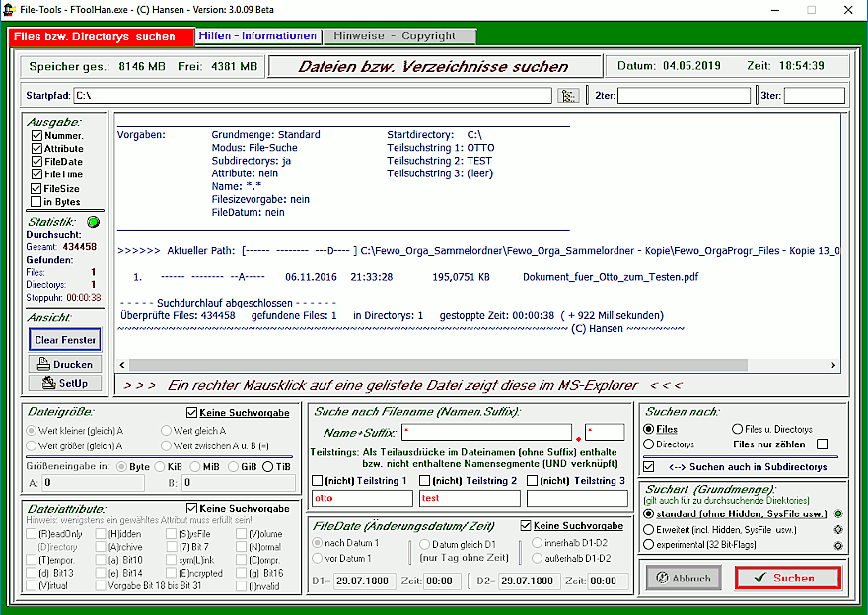Click the Abbruch cancel button
868x615 pixels.
(x=685, y=579)
